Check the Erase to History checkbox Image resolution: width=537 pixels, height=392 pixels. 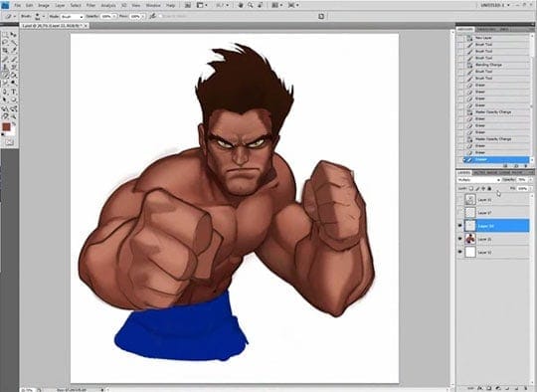(161, 16)
